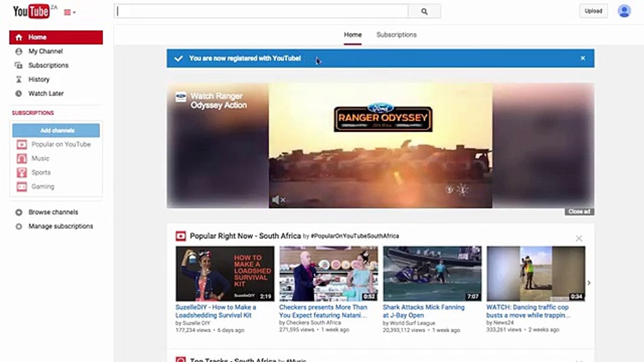Close the Ranger Odyssey ad

point(579,212)
